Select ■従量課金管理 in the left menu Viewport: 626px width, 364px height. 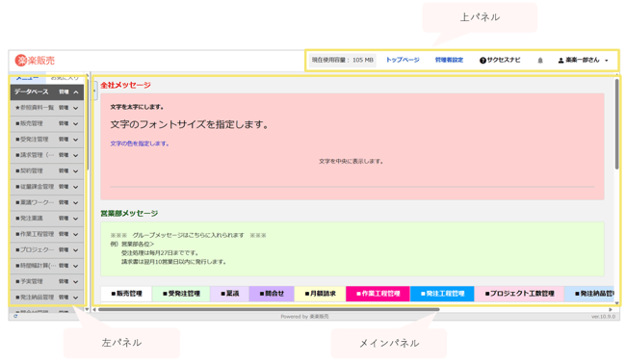[x=35, y=187]
